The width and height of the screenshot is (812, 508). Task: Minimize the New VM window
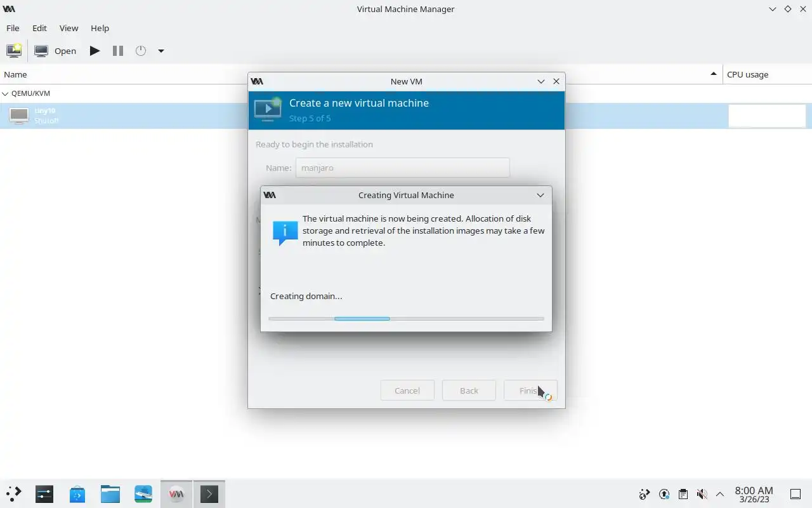(x=541, y=81)
